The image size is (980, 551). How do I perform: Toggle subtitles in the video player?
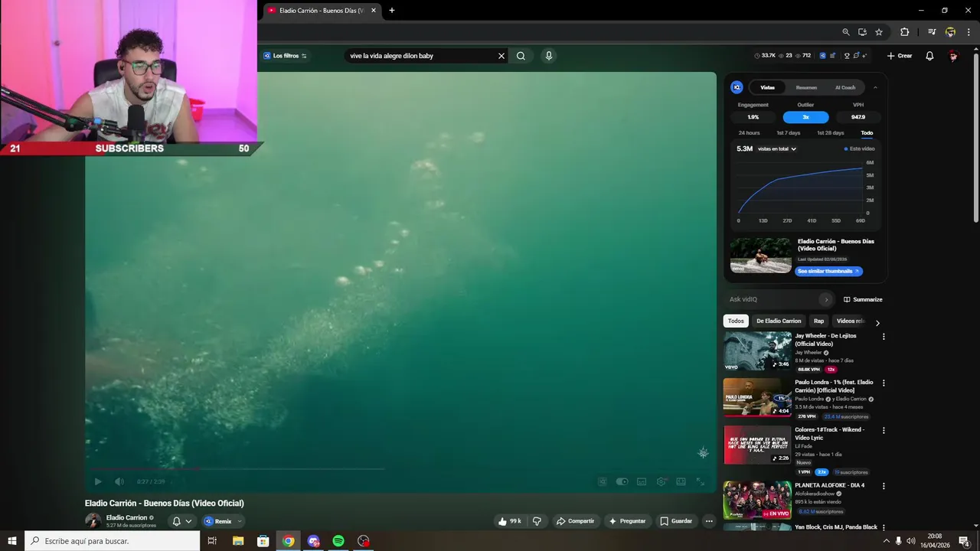tap(642, 481)
